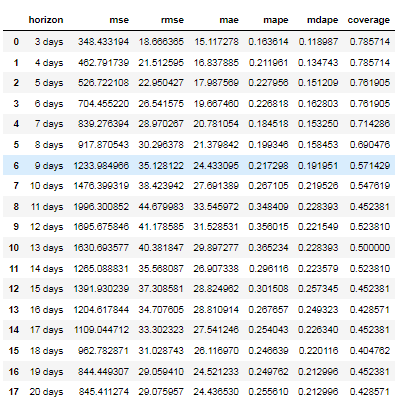Select mse value 1265.088831
Image resolution: width=402 pixels, height=399 pixels.
(101, 269)
